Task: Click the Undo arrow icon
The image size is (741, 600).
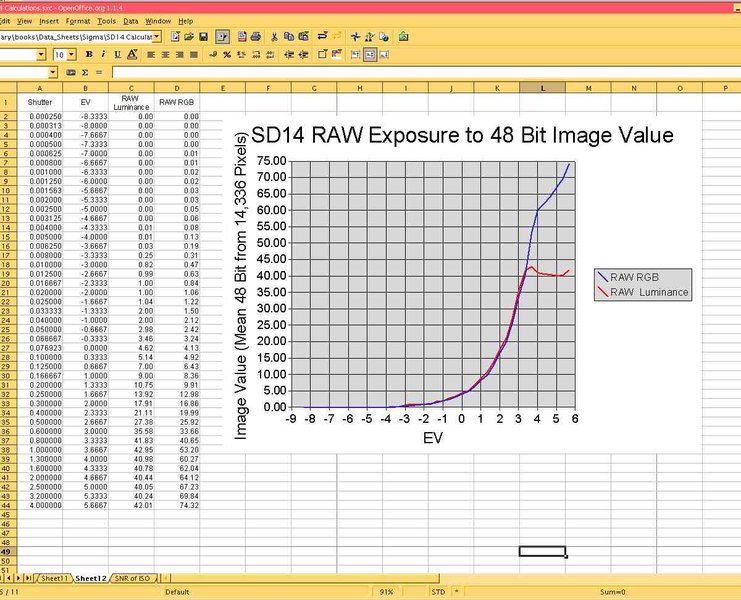Action: point(322,36)
